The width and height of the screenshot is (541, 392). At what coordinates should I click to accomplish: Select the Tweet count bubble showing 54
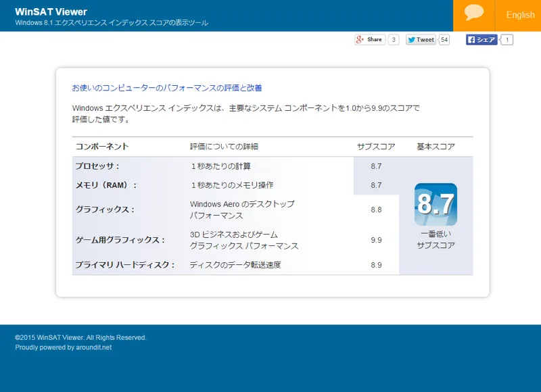pyautogui.click(x=444, y=39)
